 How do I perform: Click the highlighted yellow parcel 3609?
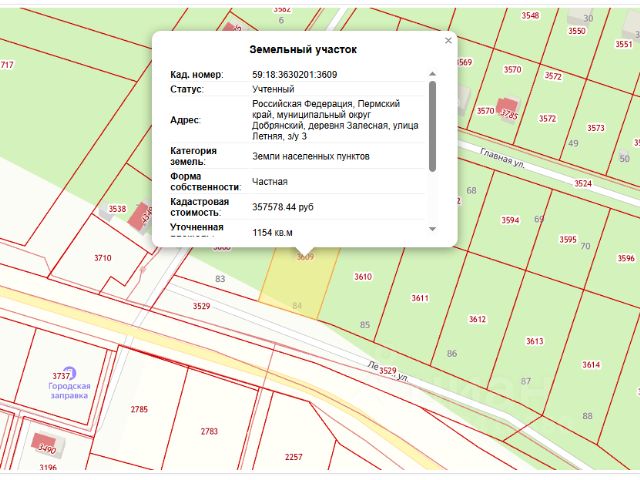(x=299, y=282)
